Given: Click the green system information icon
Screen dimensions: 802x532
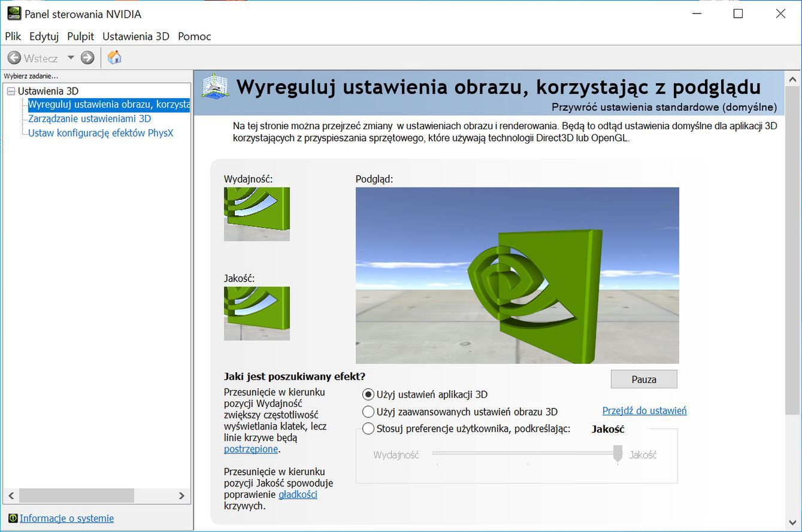Looking at the screenshot, I should tap(13, 518).
